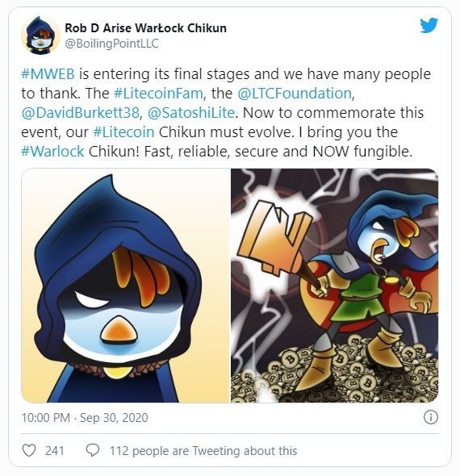Image resolution: width=460 pixels, height=476 pixels.
Task: View the hooded Chikun portrait image
Action: pyautogui.click(x=125, y=286)
